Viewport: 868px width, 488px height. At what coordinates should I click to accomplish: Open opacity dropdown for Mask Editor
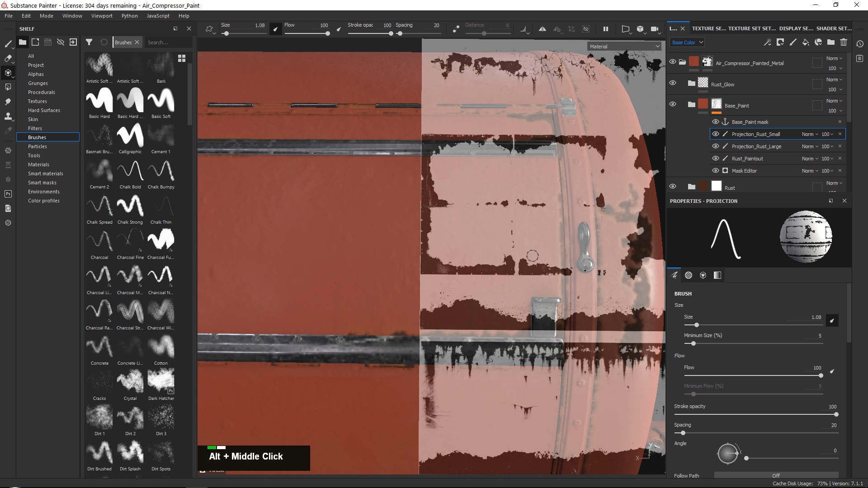coord(827,171)
